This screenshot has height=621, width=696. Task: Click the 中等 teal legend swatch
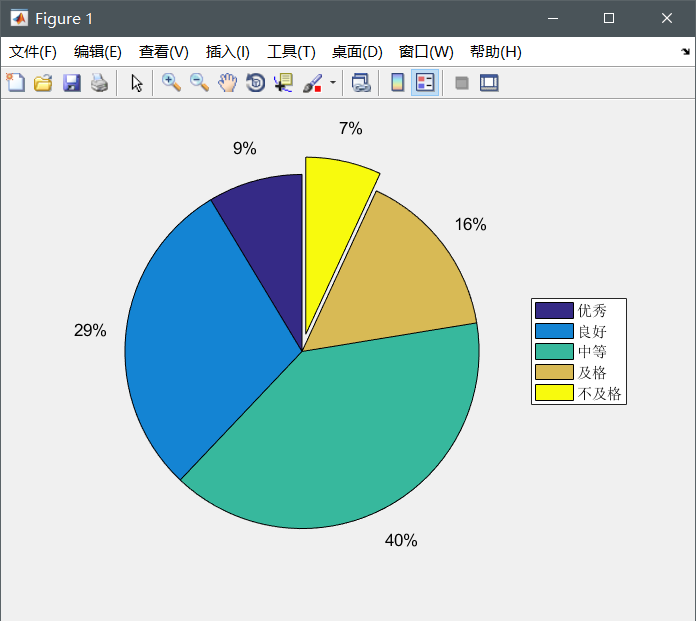coord(554,352)
